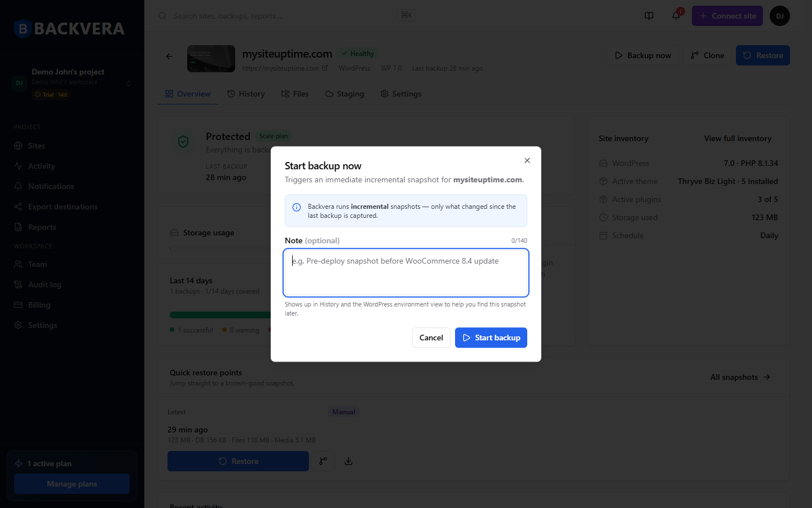Click the Start backup button
Viewport: 812px width, 508px height.
pos(491,338)
